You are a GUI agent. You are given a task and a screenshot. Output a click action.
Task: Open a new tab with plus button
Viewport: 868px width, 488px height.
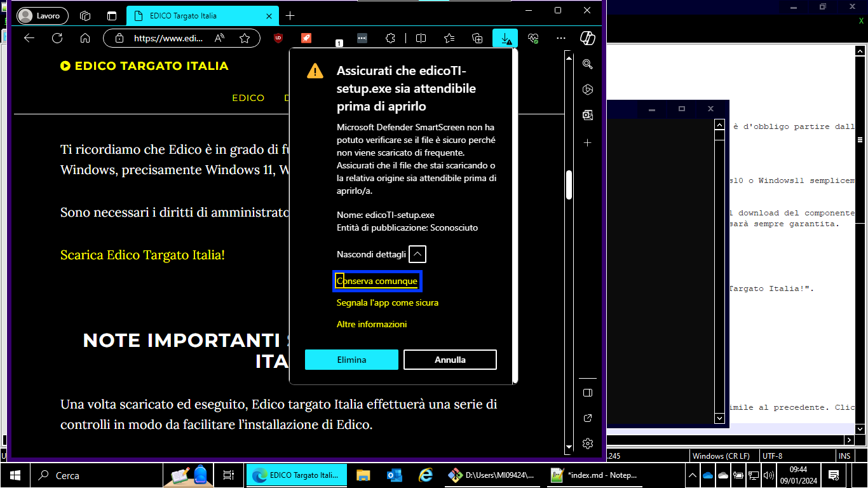coord(290,15)
